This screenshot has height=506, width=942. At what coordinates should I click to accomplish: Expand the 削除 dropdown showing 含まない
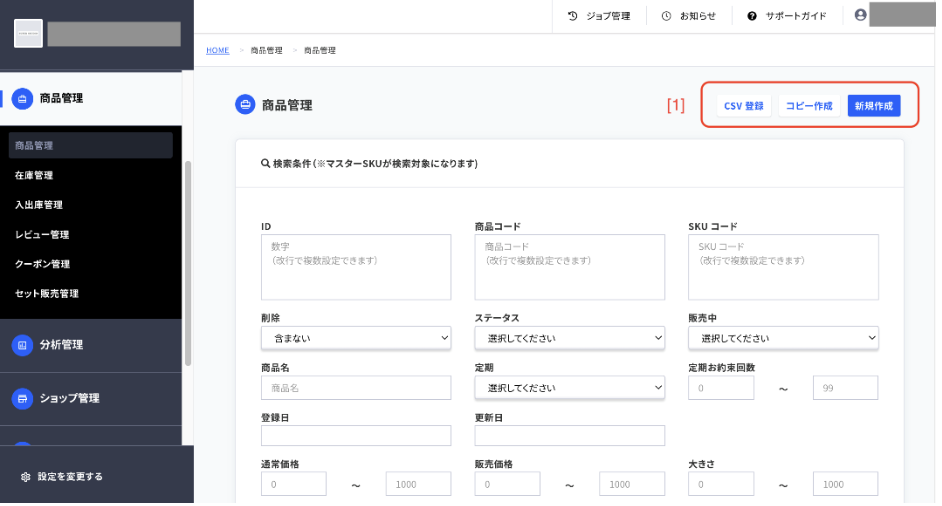(356, 338)
